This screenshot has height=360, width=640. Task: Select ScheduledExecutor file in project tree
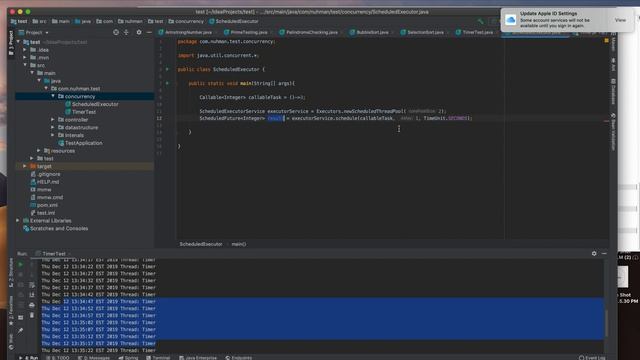[x=91, y=104]
